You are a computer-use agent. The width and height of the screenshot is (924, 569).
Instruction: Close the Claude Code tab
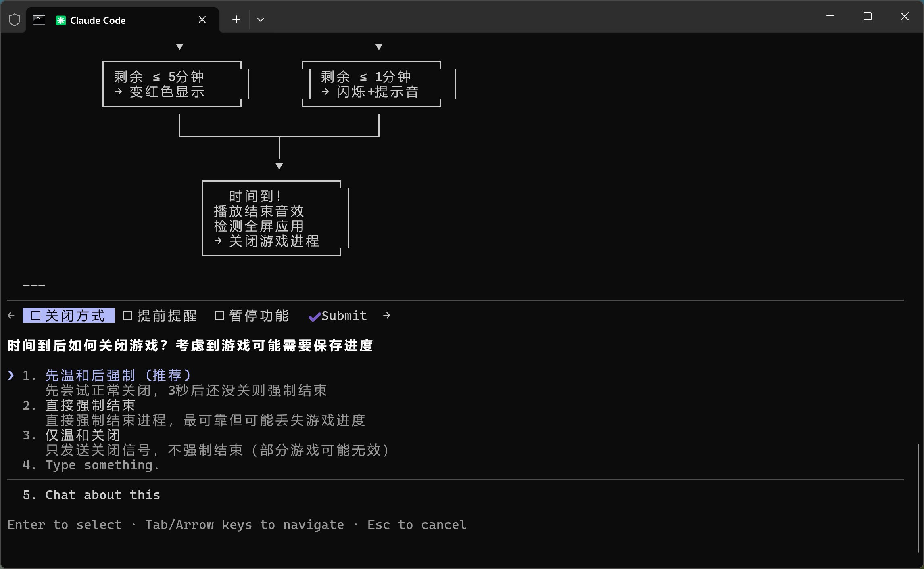coord(202,20)
